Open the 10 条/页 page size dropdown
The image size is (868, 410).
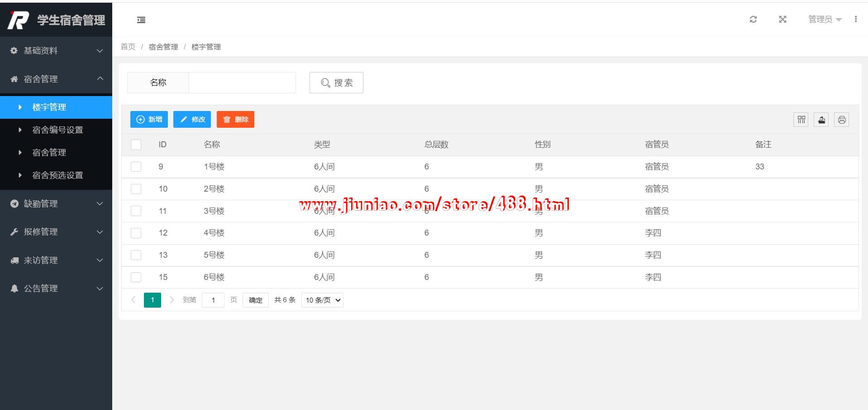point(322,300)
